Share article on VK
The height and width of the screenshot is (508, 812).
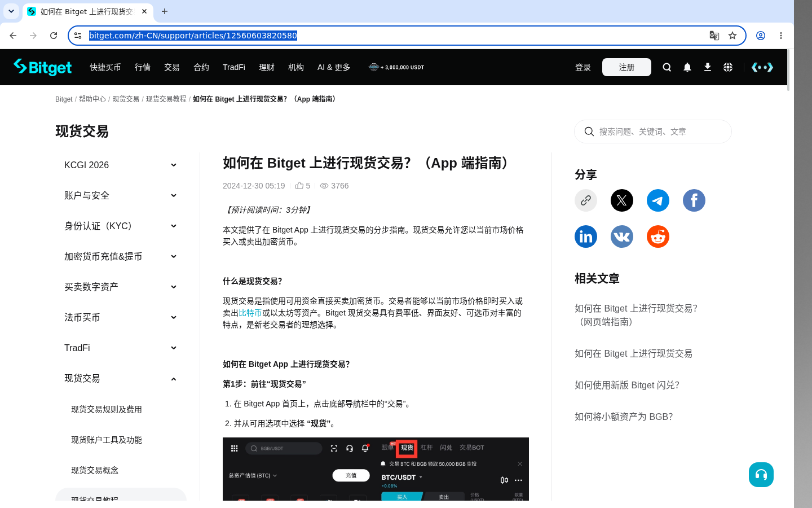pyautogui.click(x=622, y=237)
